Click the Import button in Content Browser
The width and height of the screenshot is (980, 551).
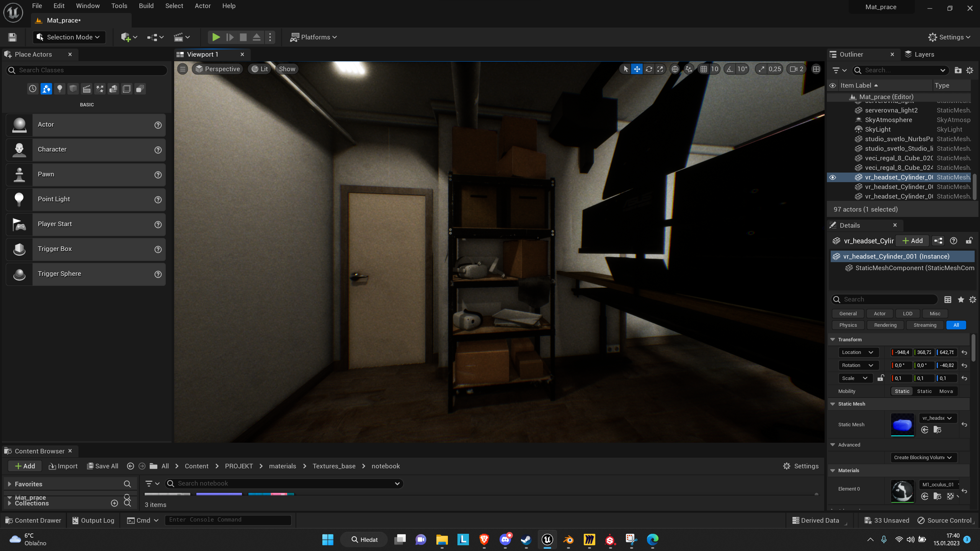tap(63, 466)
